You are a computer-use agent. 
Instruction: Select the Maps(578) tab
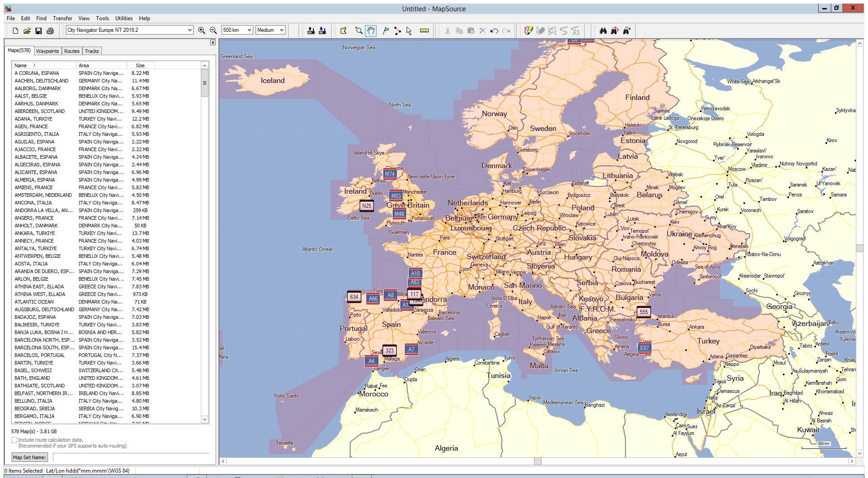[x=19, y=50]
